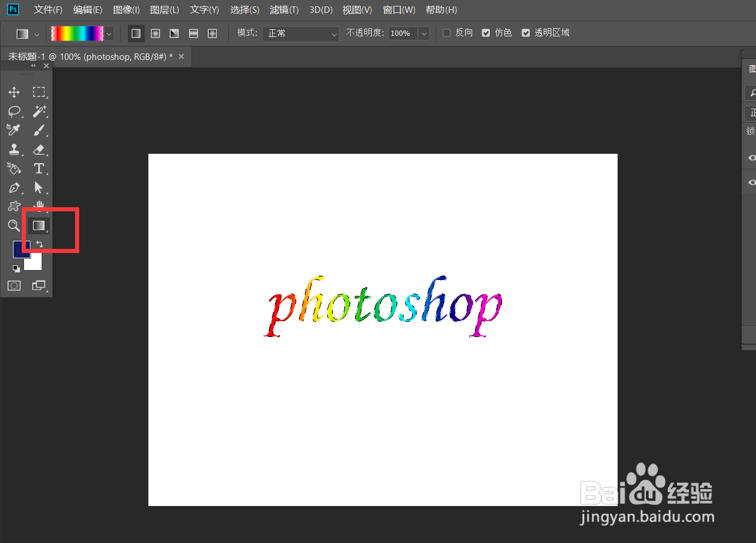Open the 滤镜(T) menu
Screen dimensions: 756x543
pyautogui.click(x=284, y=10)
